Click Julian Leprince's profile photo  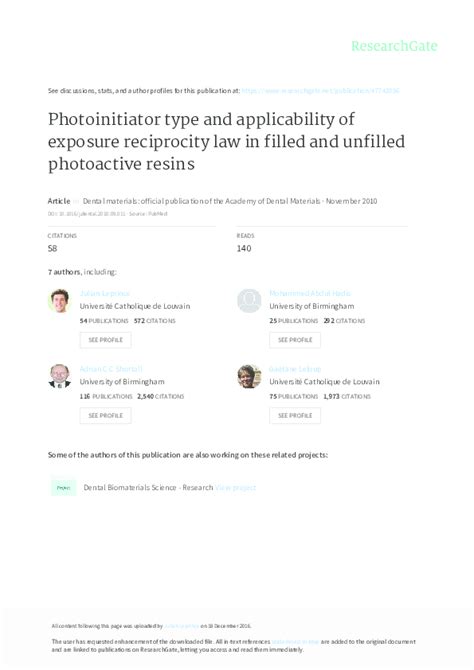coord(59,301)
